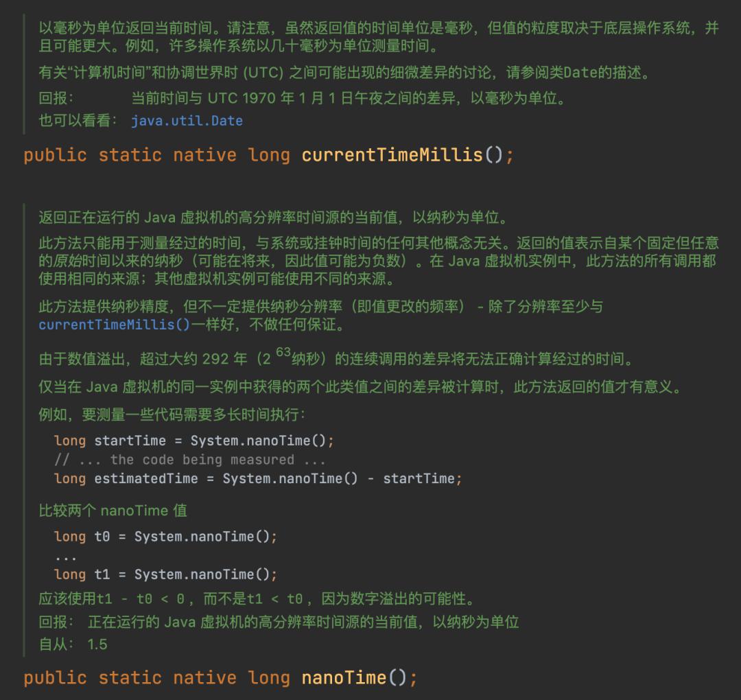Viewport: 741px width, 700px height.
Task: Click the 'code being measured' comment line
Action: click(x=190, y=459)
